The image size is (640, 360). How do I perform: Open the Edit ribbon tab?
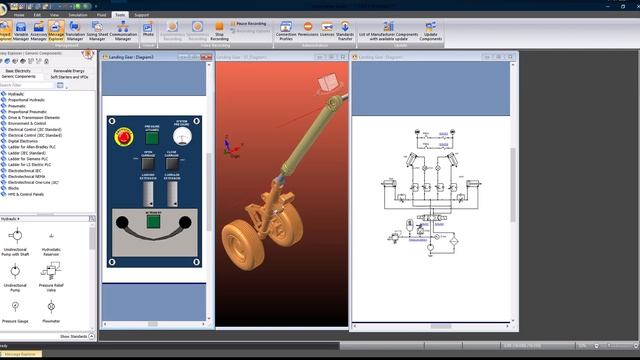click(x=37, y=15)
